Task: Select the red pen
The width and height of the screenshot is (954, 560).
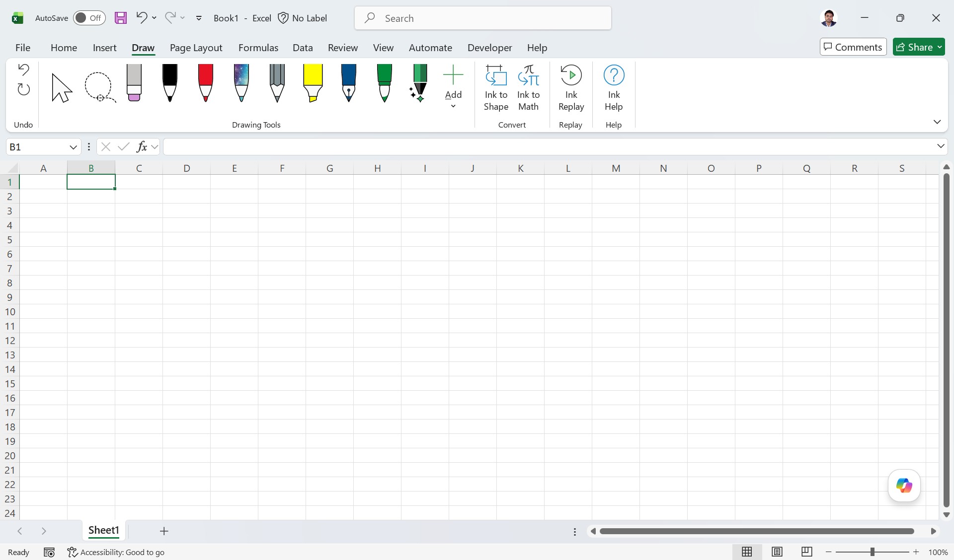Action: coord(206,83)
